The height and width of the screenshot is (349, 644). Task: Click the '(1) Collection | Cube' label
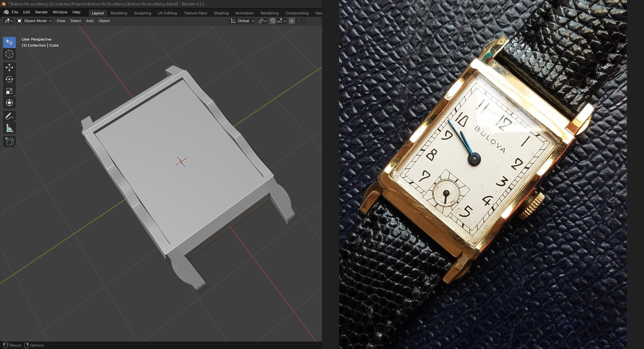coord(40,45)
